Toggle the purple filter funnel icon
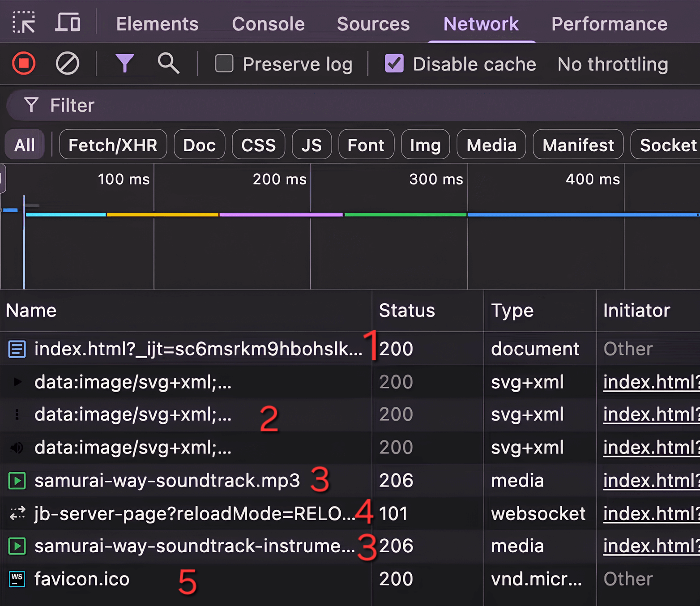This screenshot has width=700, height=606. click(x=124, y=64)
